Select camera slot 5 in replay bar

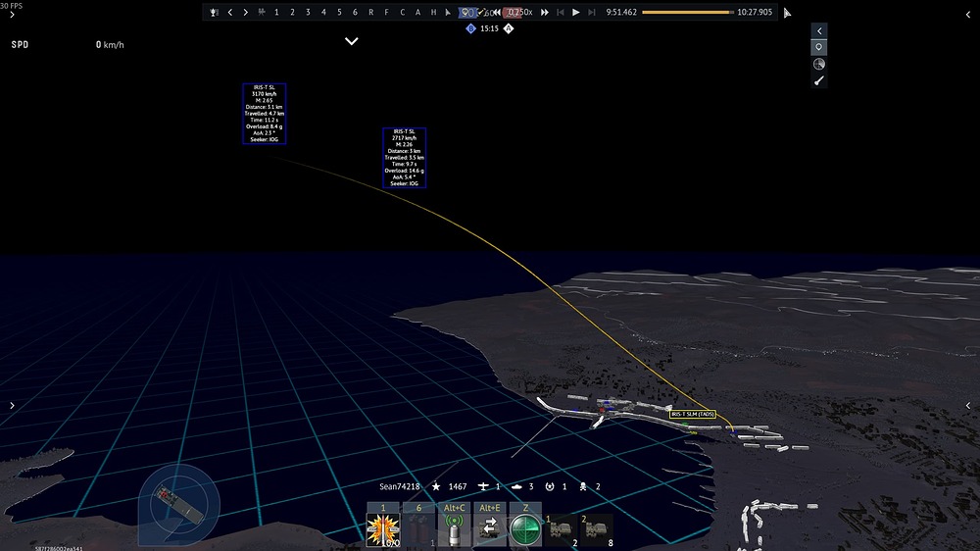[x=339, y=12]
